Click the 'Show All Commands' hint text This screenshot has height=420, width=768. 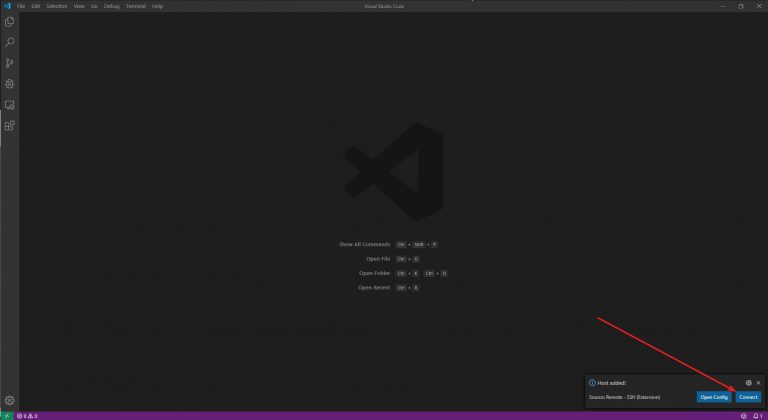(364, 244)
